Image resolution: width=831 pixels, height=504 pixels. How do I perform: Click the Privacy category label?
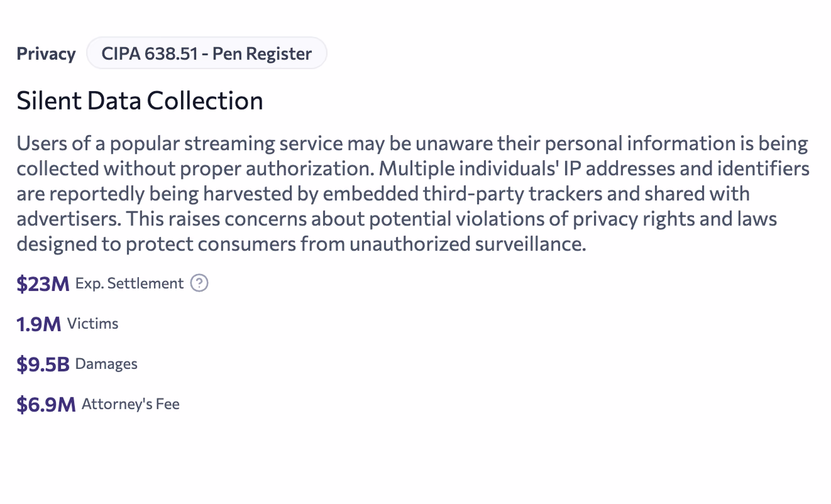point(46,53)
